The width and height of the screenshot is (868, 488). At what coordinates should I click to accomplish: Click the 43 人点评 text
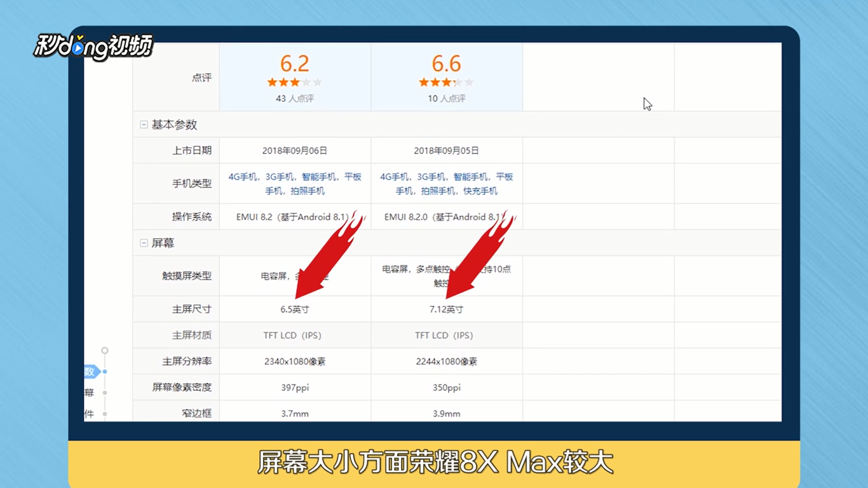tap(295, 98)
